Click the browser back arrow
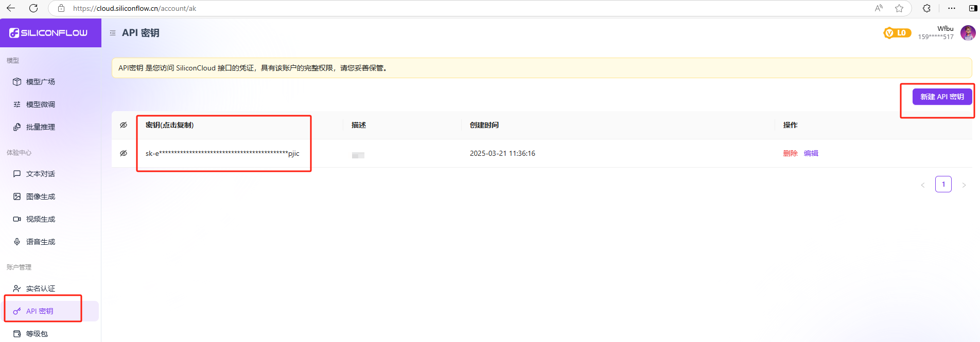Screen dimensions: 980x342 [11, 8]
